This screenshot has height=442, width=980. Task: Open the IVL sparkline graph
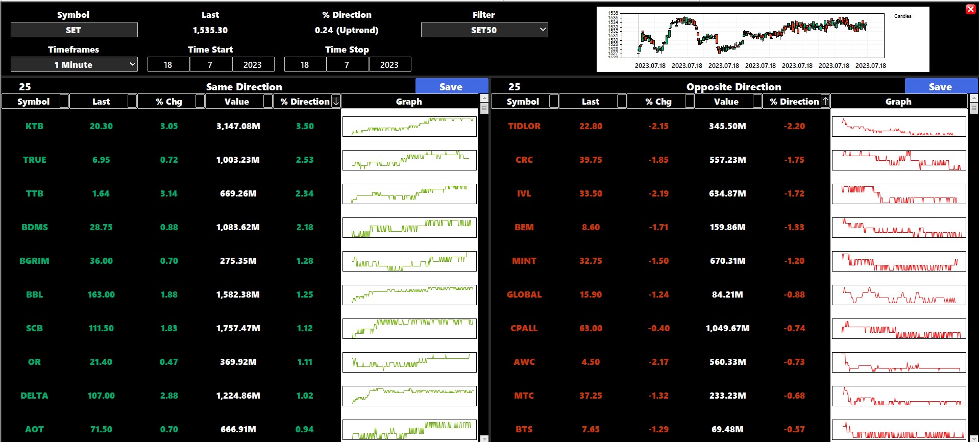[899, 194]
